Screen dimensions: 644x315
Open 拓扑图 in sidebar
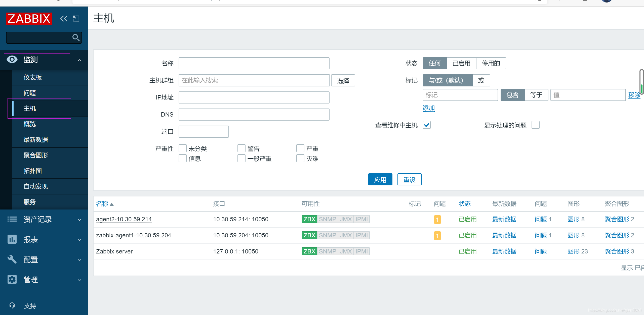coord(50,171)
